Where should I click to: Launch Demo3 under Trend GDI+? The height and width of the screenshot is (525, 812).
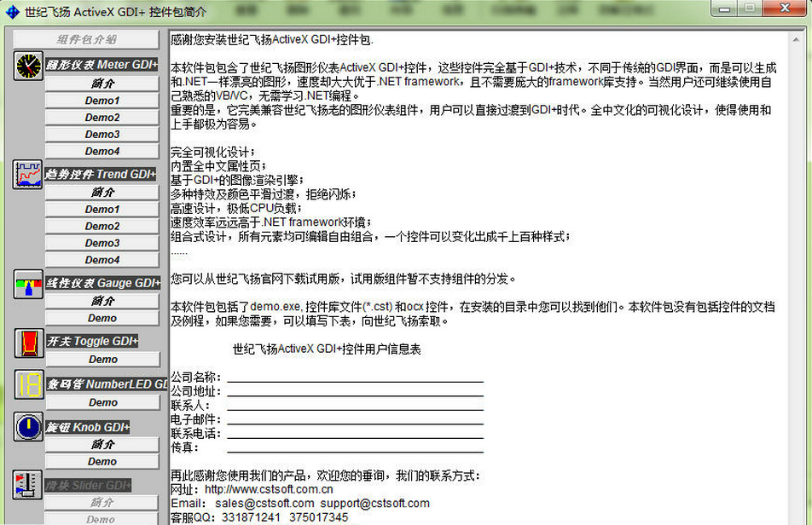click(102, 243)
